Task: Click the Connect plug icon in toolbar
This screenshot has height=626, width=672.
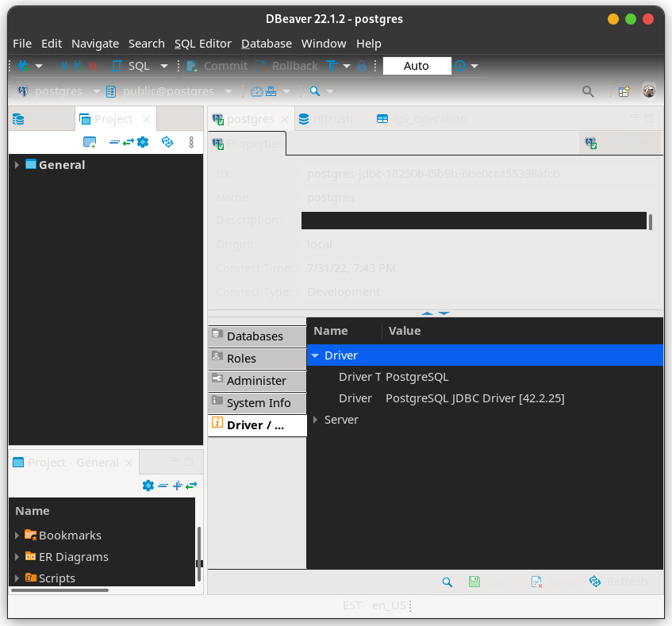Action: tap(64, 66)
